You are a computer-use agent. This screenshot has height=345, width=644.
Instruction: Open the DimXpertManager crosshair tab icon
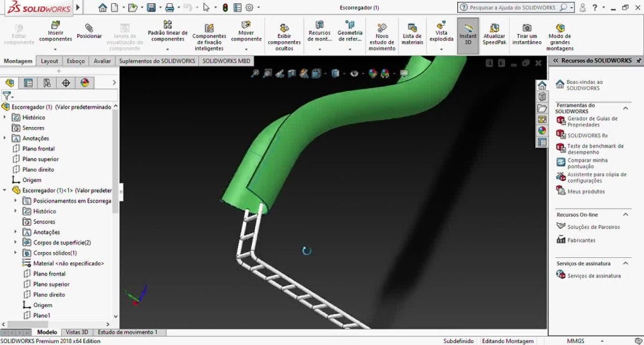point(66,83)
